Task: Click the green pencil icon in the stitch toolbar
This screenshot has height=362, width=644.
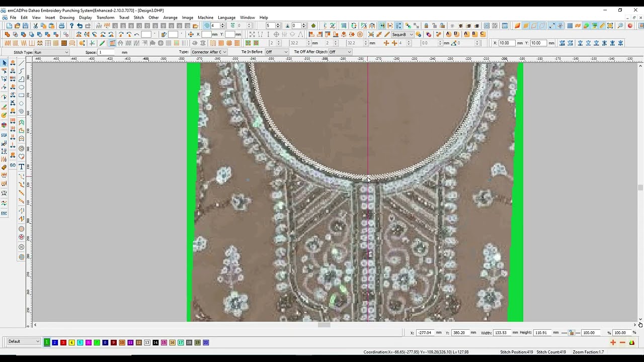Action: click(x=103, y=43)
